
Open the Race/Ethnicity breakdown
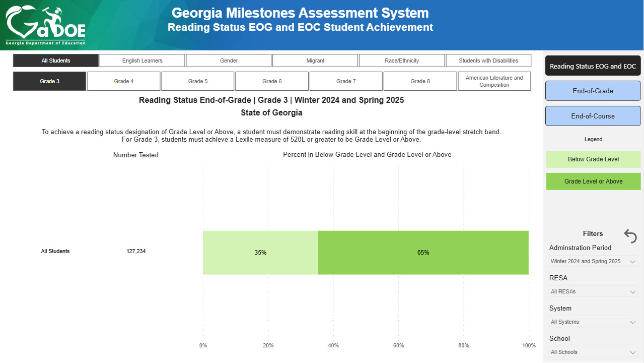click(x=401, y=60)
